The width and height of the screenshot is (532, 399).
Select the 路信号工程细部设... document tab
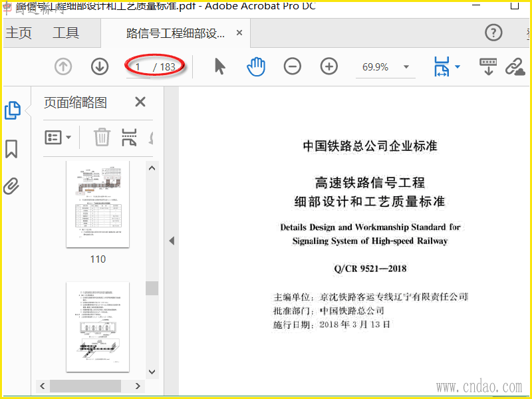pyautogui.click(x=176, y=33)
